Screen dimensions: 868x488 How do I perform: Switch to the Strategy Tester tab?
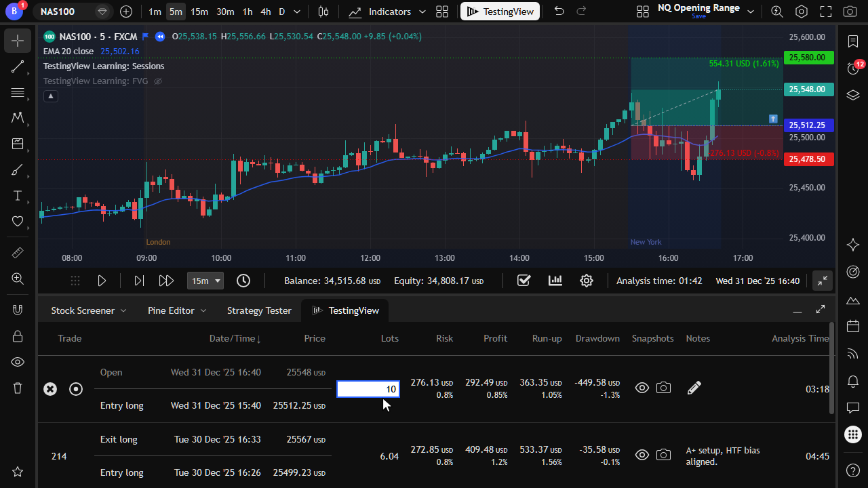coord(259,310)
